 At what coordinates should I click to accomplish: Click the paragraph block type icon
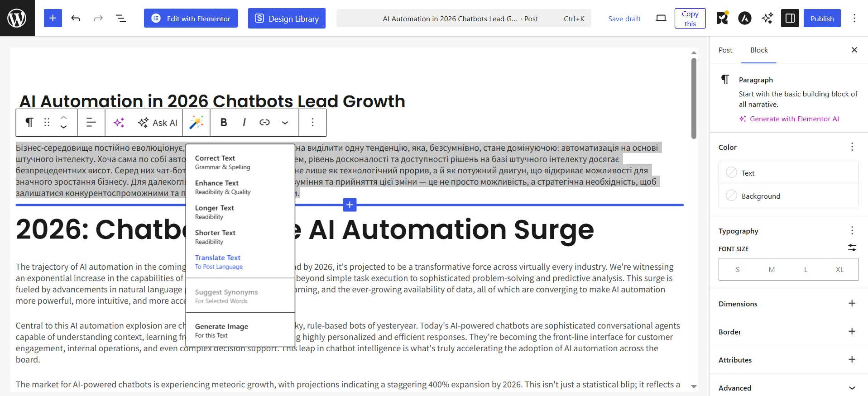(x=29, y=122)
